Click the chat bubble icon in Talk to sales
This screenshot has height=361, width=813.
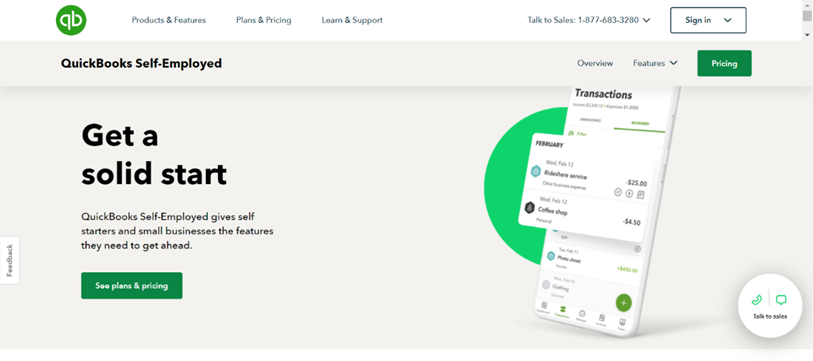781,300
